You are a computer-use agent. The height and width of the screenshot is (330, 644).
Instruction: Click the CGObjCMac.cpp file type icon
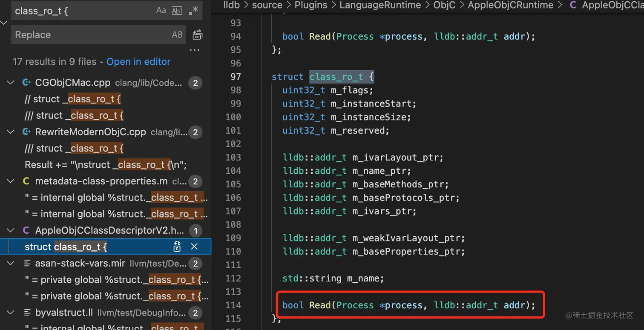[26, 83]
